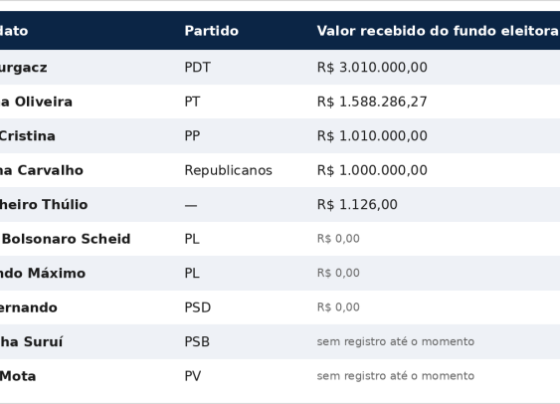Click the R$ 1.588.286,27 amount
The height and width of the screenshot is (404, 560).
pos(372,102)
